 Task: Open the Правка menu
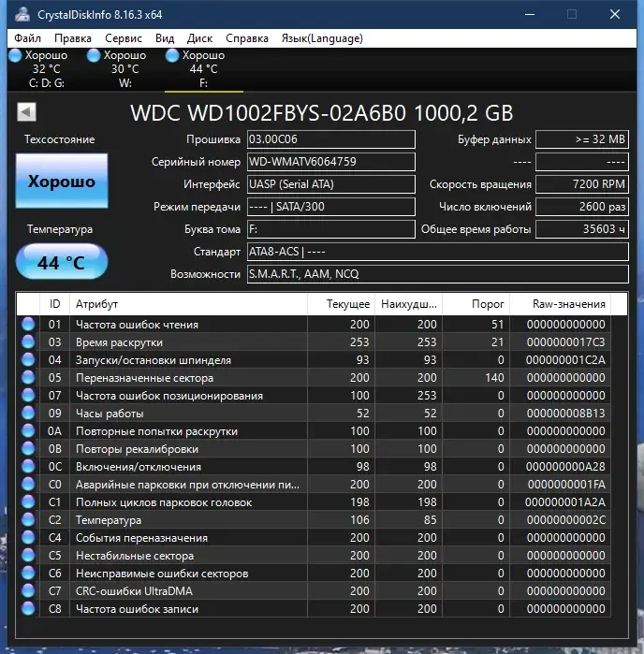tap(73, 38)
